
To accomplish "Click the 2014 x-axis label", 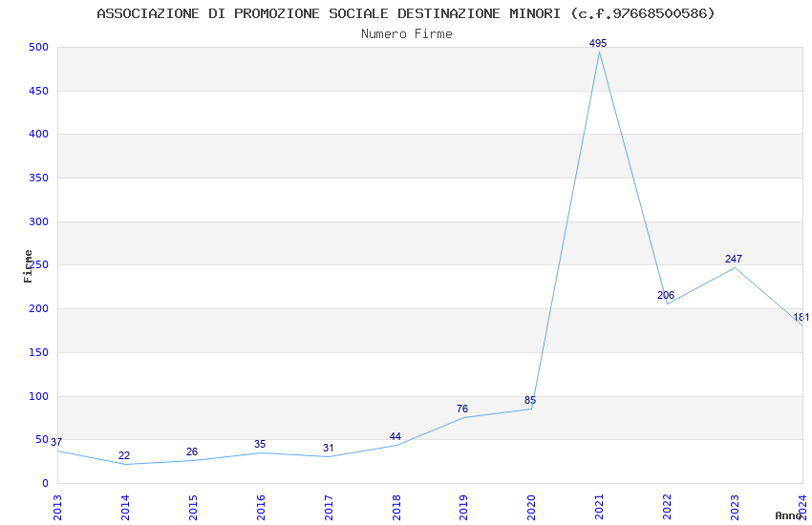I will [125, 508].
